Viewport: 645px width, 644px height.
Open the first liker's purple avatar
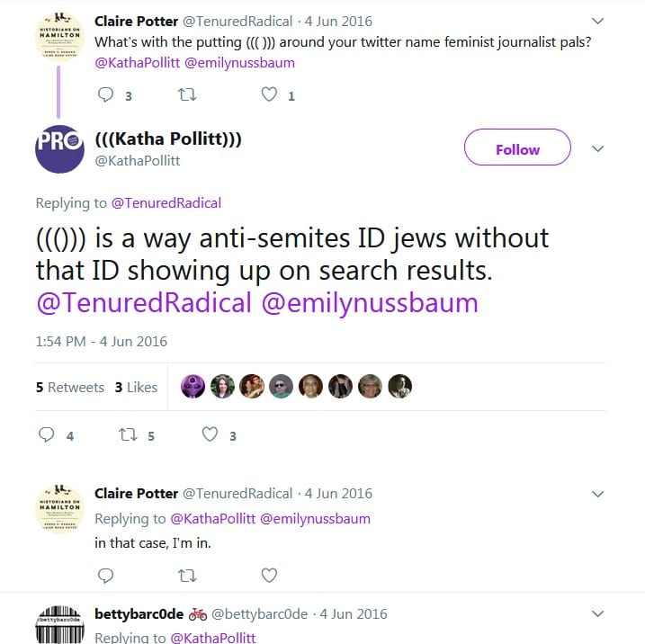tap(193, 386)
